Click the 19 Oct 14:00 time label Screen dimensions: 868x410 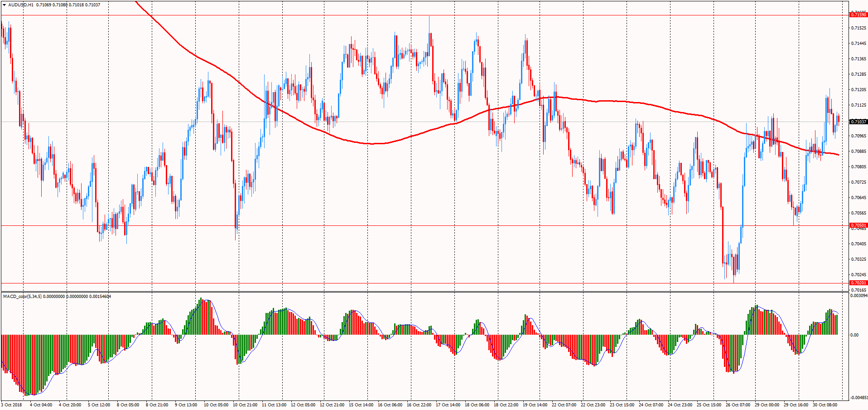point(535,405)
